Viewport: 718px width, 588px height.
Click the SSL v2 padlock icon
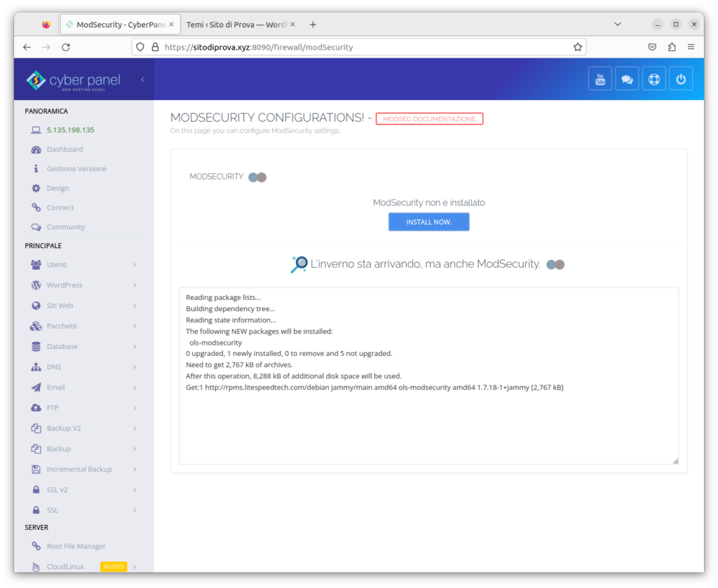click(36, 490)
